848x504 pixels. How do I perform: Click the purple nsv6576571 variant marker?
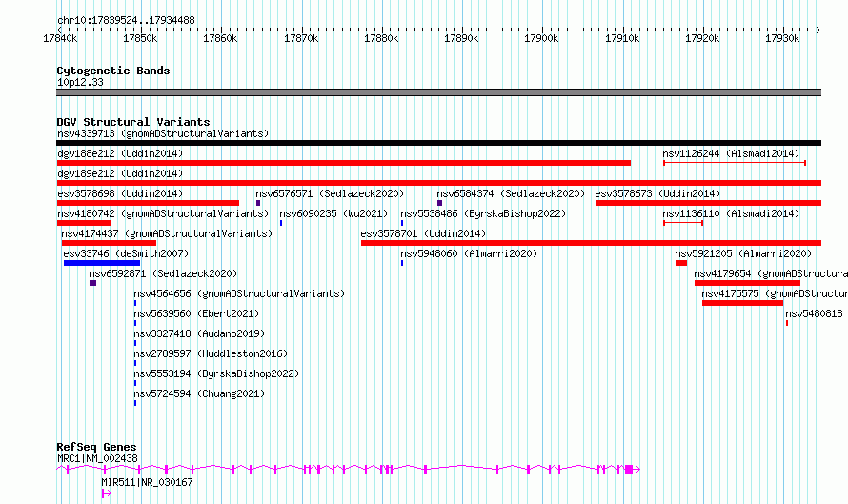click(x=258, y=203)
